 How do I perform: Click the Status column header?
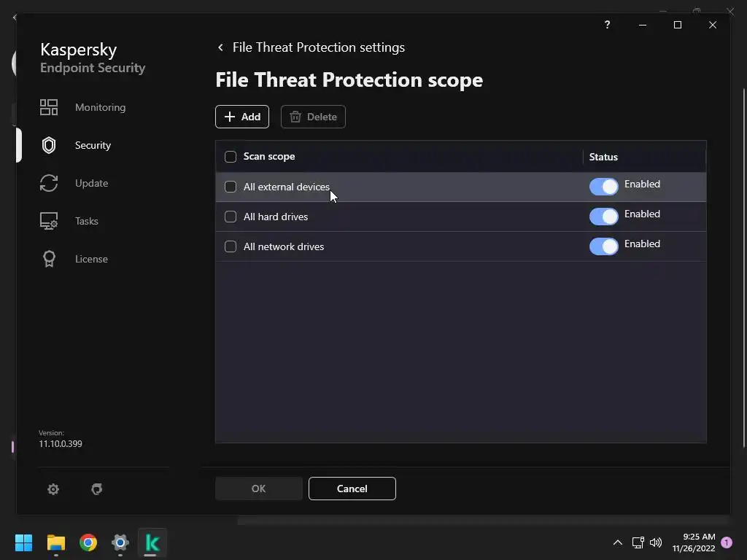point(603,157)
